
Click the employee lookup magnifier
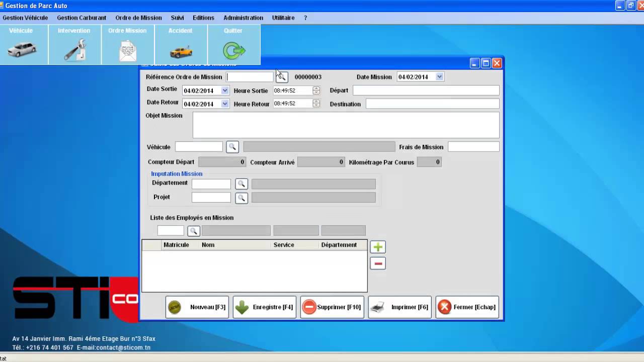(x=194, y=231)
